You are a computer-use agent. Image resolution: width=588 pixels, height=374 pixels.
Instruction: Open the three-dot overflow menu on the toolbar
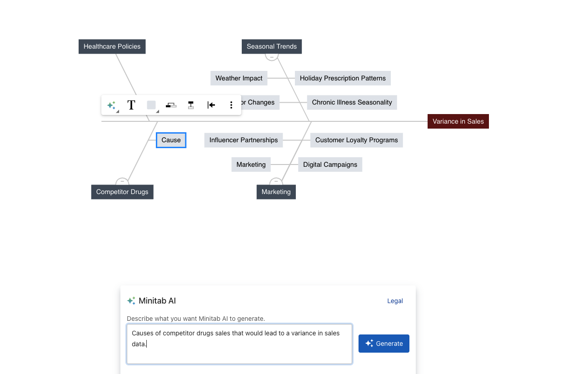coord(231,105)
